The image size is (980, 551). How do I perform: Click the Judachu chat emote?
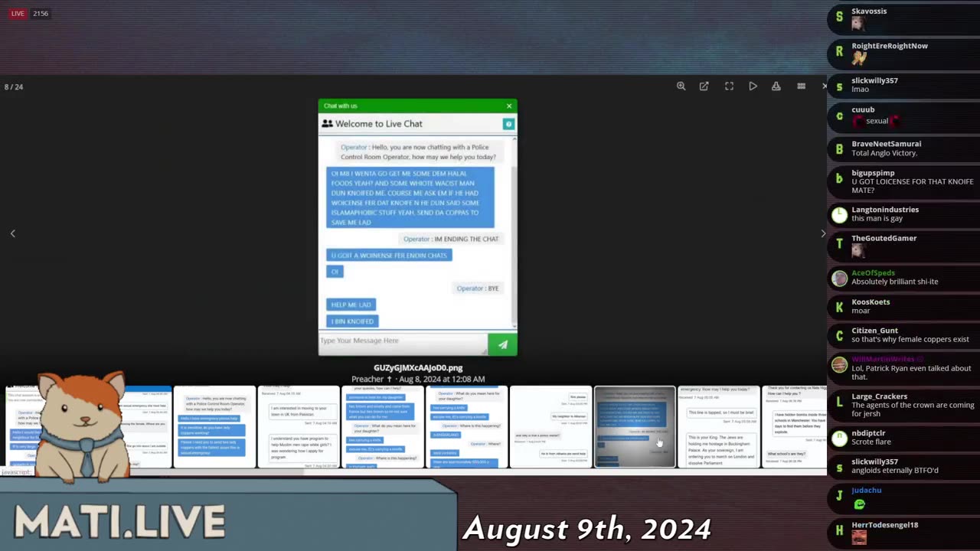pos(859,504)
